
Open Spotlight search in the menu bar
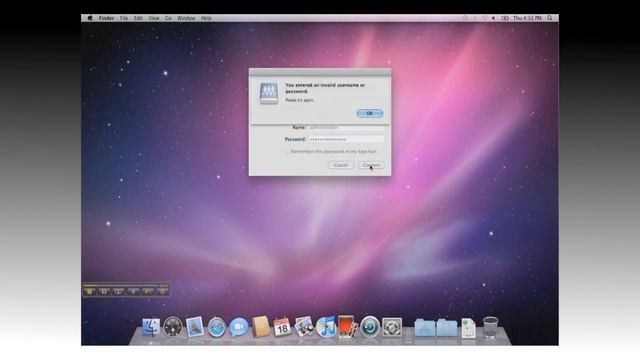coord(550,18)
